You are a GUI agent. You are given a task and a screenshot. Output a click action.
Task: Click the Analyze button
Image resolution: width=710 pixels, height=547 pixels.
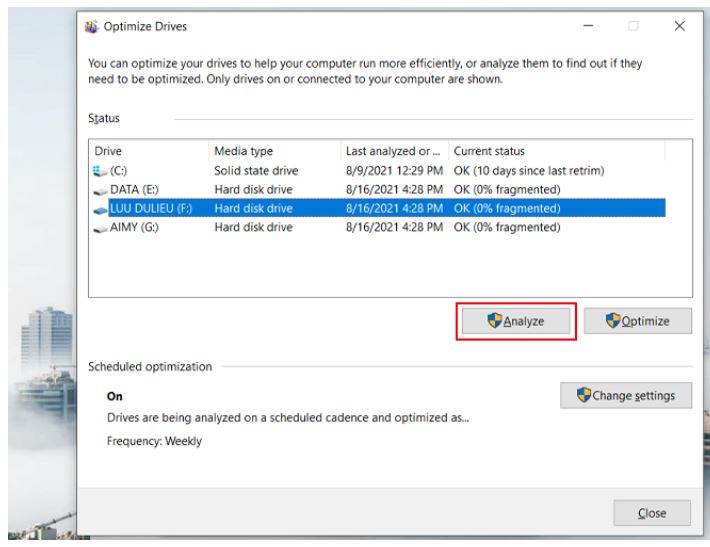pyautogui.click(x=516, y=321)
